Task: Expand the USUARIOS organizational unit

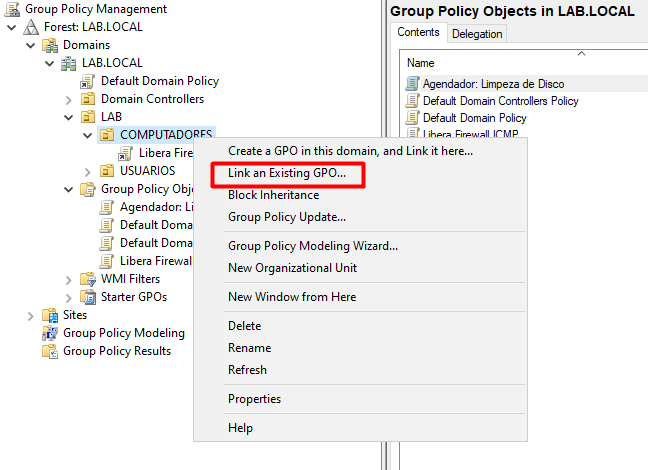Action: [x=88, y=171]
